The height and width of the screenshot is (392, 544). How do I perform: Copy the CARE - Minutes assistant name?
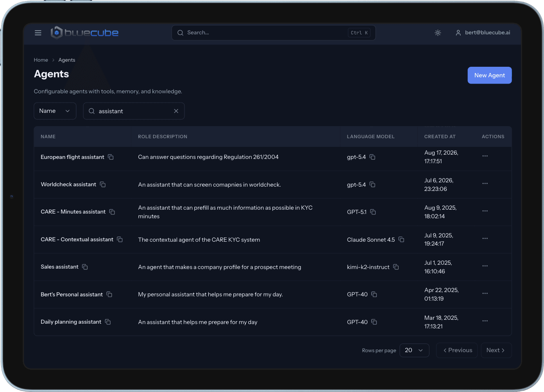pos(112,212)
